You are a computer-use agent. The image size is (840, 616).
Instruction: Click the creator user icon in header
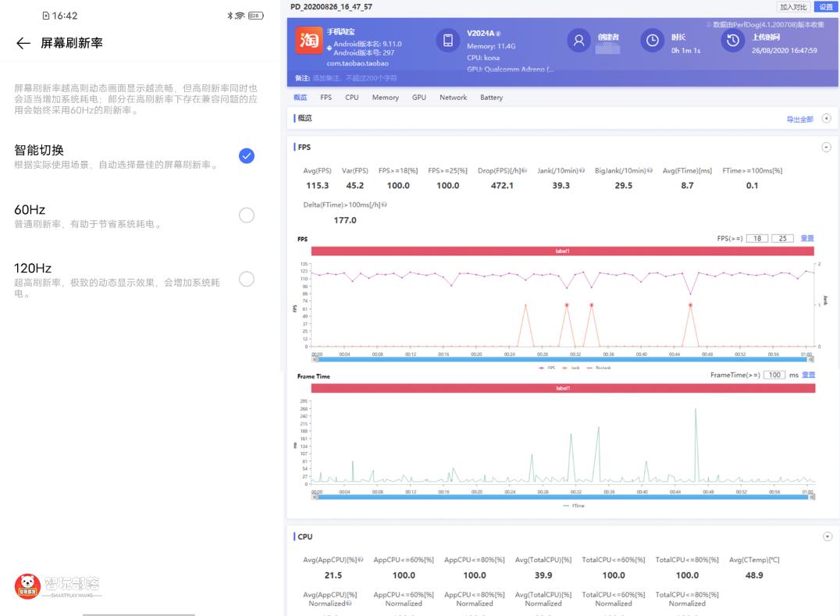(x=578, y=40)
